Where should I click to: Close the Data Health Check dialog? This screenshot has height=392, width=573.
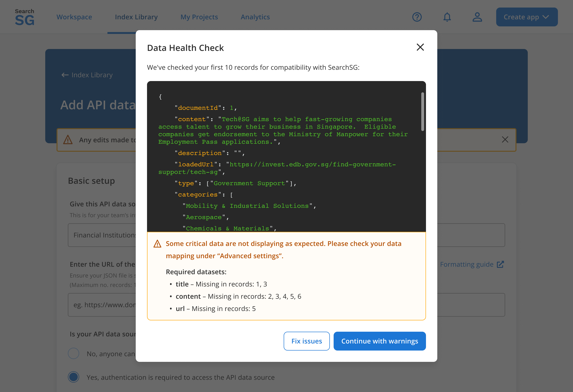click(420, 47)
